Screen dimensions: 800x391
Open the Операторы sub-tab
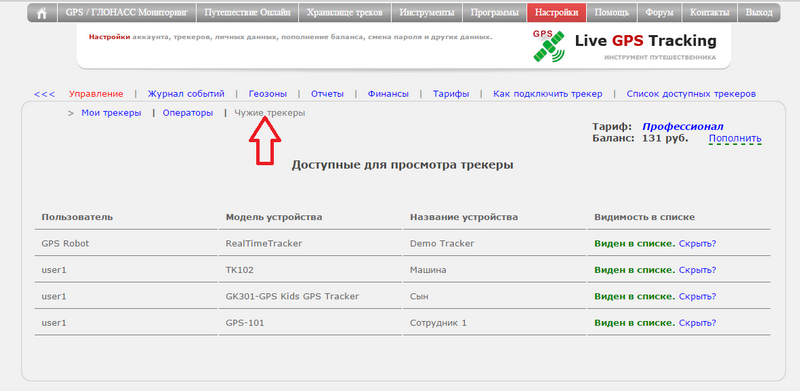pyautogui.click(x=188, y=113)
